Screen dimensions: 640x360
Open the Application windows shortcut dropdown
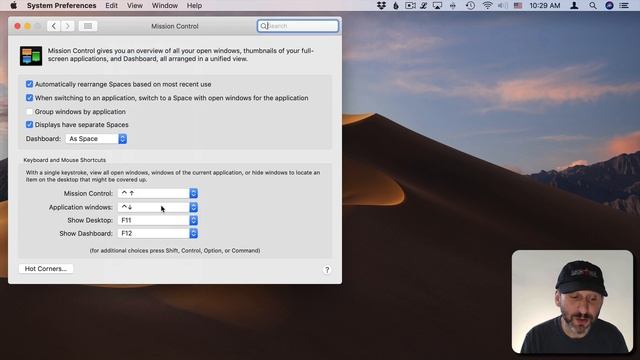(158, 207)
